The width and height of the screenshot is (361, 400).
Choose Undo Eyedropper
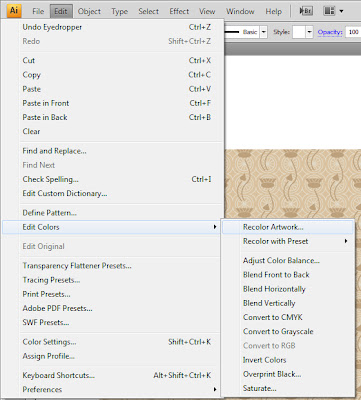tap(113, 27)
